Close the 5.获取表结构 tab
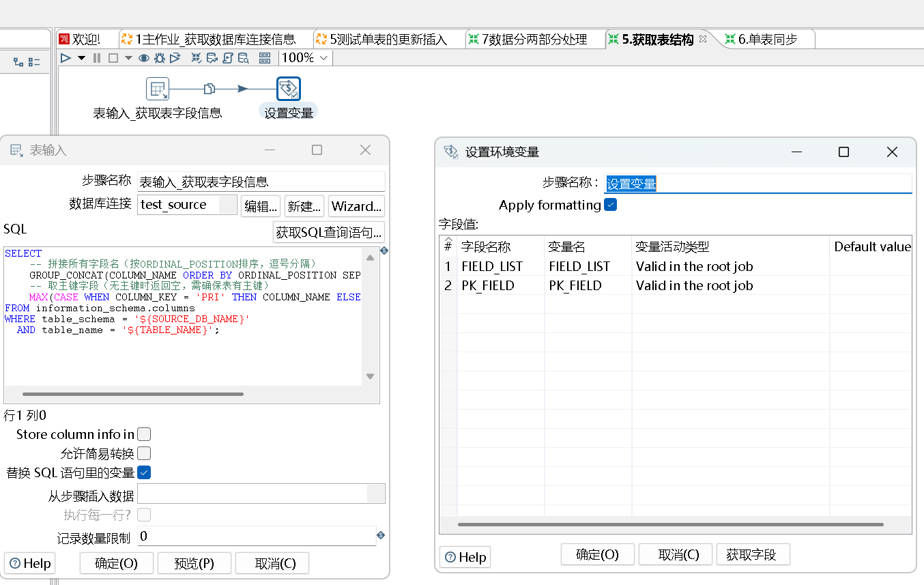The height and width of the screenshot is (585, 924). pyautogui.click(x=703, y=39)
